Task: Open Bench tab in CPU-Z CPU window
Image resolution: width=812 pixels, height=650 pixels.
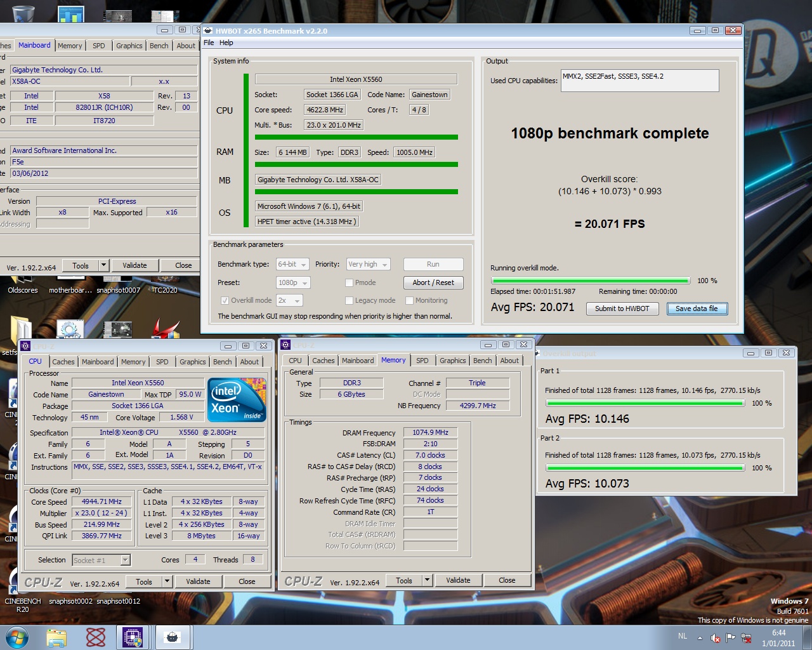Action: point(223,362)
